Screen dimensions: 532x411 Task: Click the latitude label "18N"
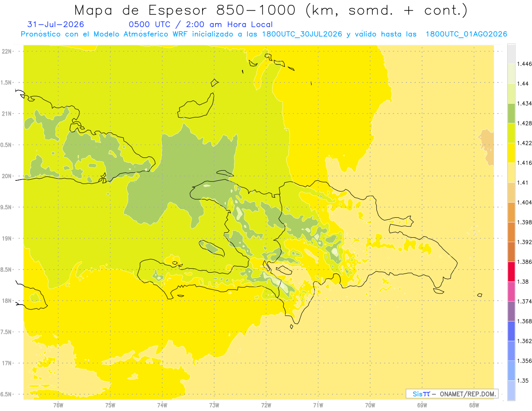click(x=8, y=301)
